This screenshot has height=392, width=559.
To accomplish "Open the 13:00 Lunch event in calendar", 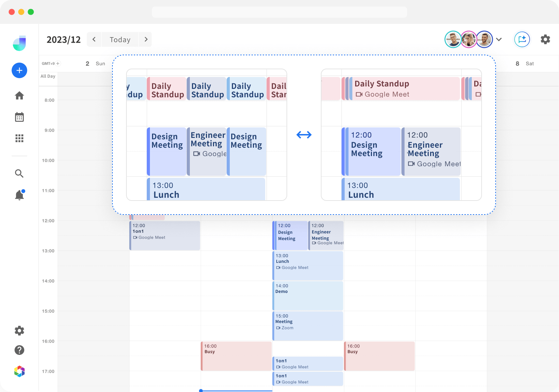I will point(308,265).
